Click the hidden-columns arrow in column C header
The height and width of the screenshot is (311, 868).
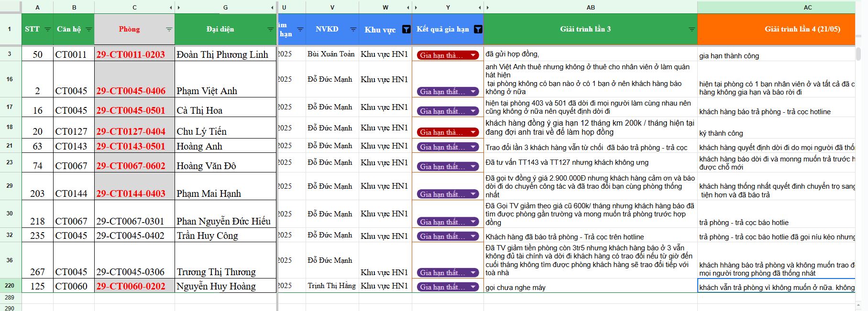171,8
